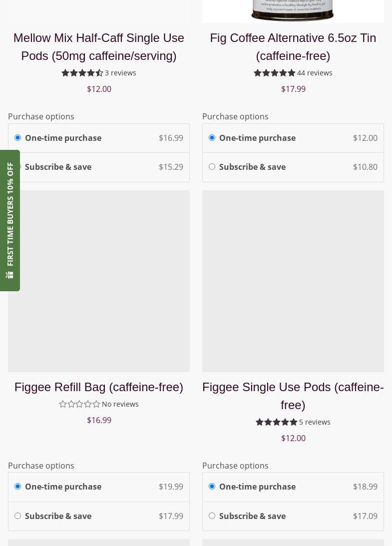Open Fig Coffee Alternative 6.5oz Tin page
Screen dimensions: 392x546
coord(293,46)
